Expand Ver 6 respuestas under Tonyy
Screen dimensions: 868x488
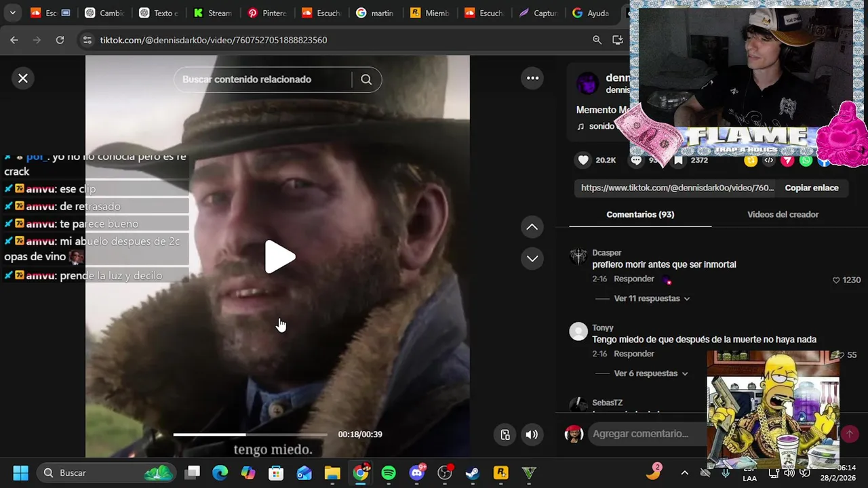[x=651, y=373]
